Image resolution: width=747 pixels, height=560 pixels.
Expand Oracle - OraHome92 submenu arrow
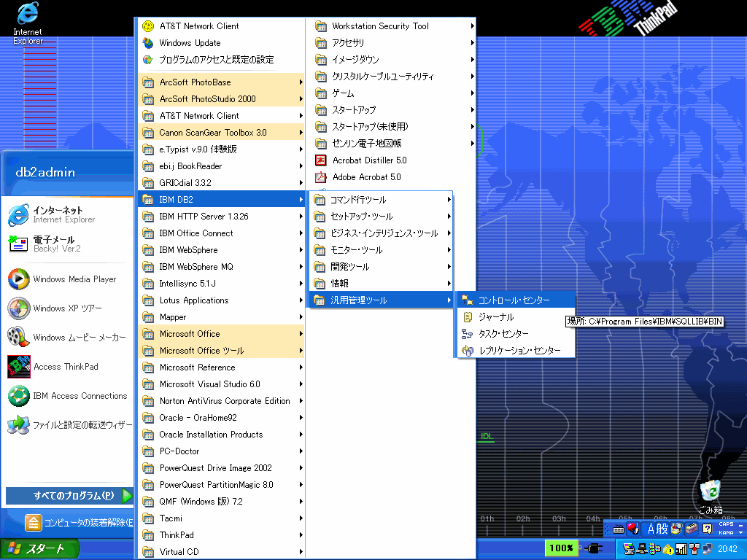[301, 418]
